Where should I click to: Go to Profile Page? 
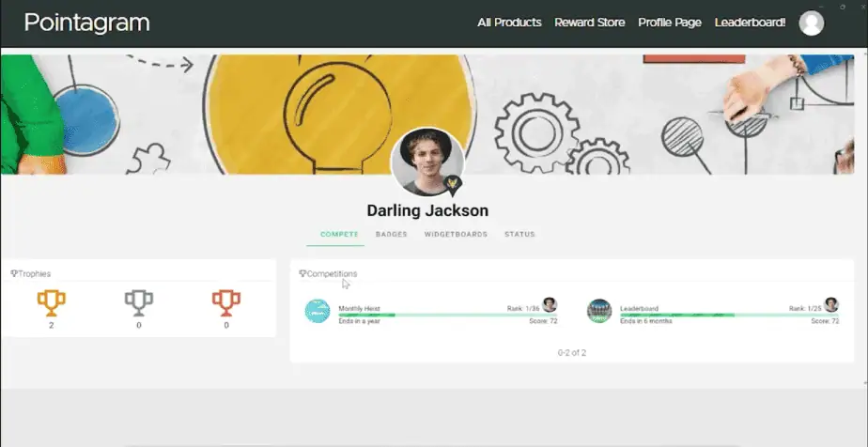tap(670, 23)
